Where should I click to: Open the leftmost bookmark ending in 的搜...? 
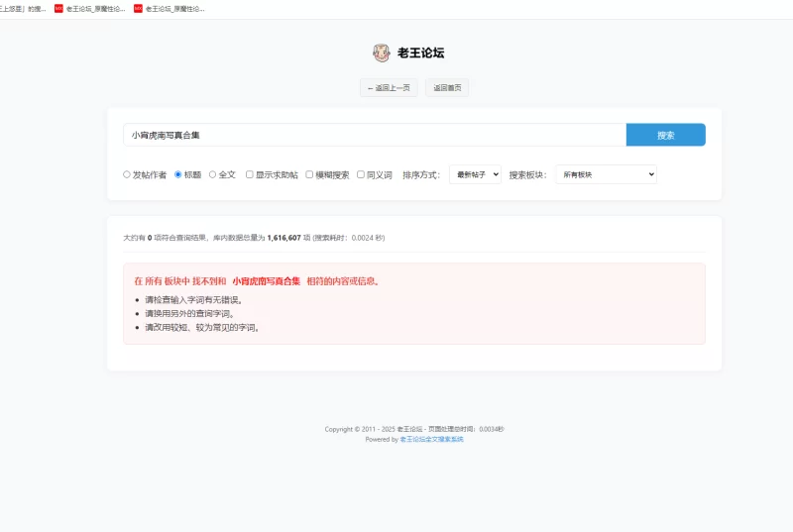click(23, 9)
